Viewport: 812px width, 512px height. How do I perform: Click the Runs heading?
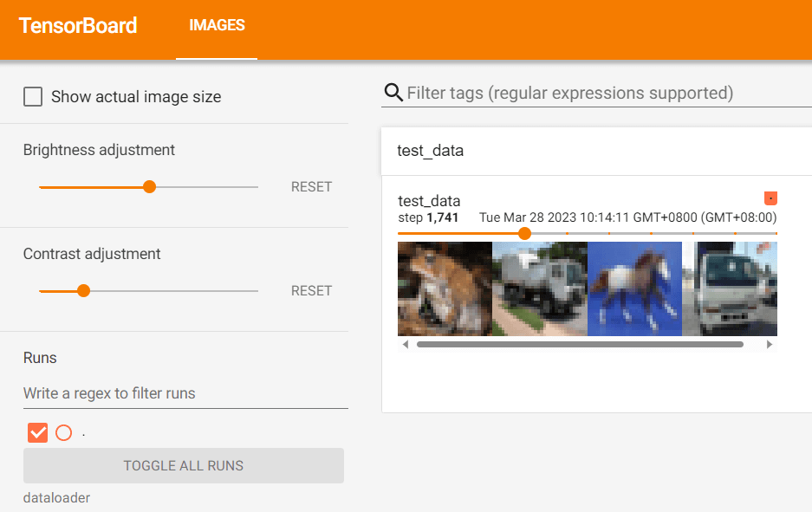(40, 358)
